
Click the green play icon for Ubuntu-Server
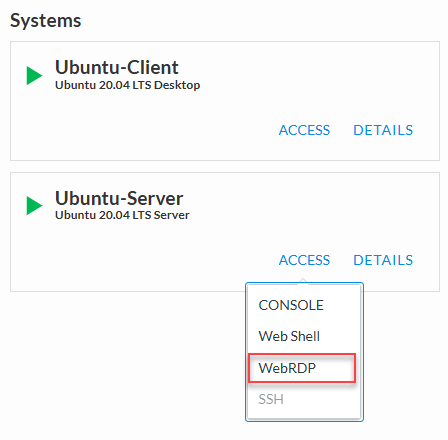(34, 205)
